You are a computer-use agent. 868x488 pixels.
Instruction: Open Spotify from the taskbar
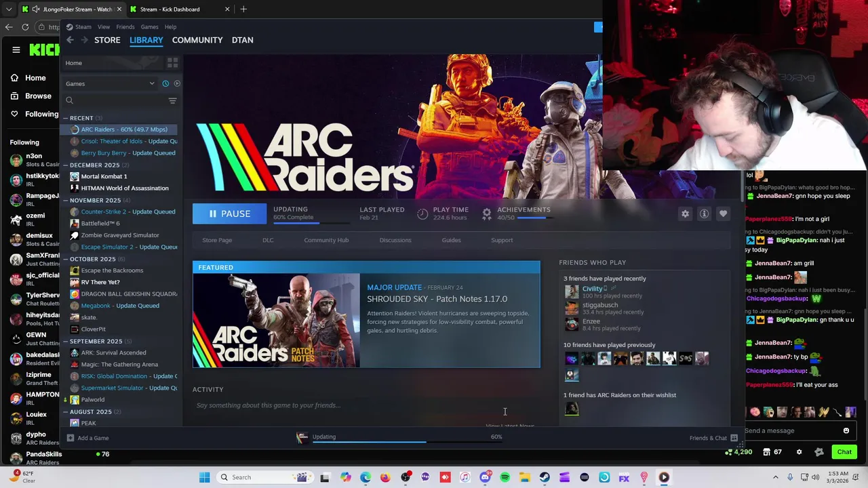tap(505, 477)
